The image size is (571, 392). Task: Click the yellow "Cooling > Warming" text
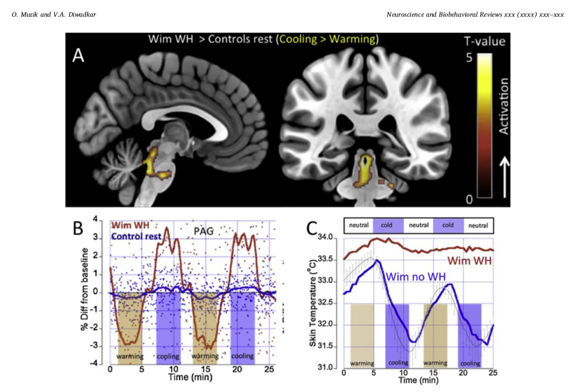click(x=327, y=39)
